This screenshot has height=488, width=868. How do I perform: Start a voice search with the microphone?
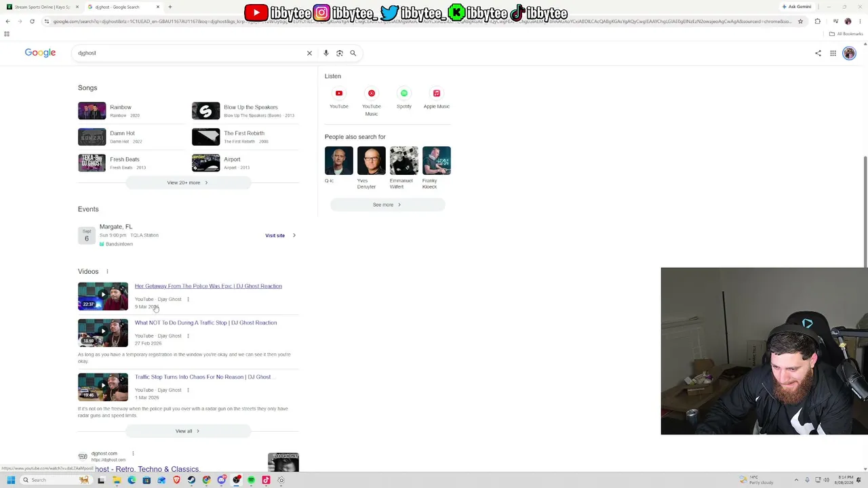click(x=325, y=53)
